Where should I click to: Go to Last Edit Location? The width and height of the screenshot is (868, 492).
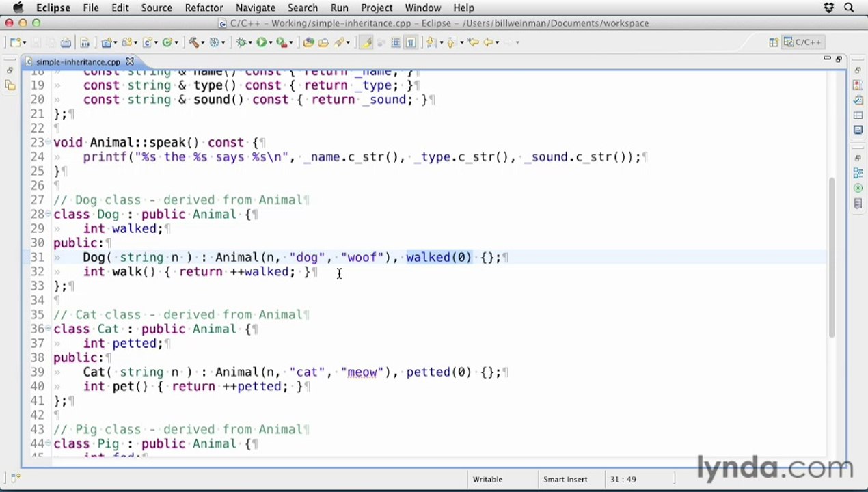(x=473, y=42)
